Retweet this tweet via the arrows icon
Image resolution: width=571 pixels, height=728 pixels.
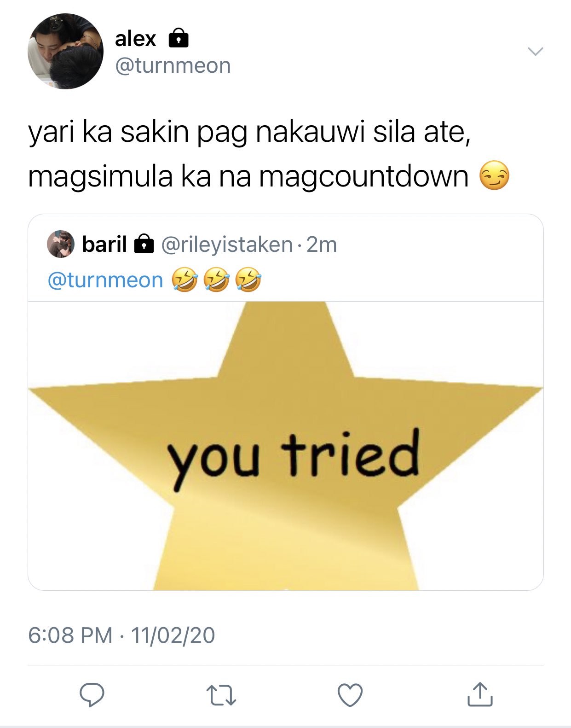coord(221,695)
